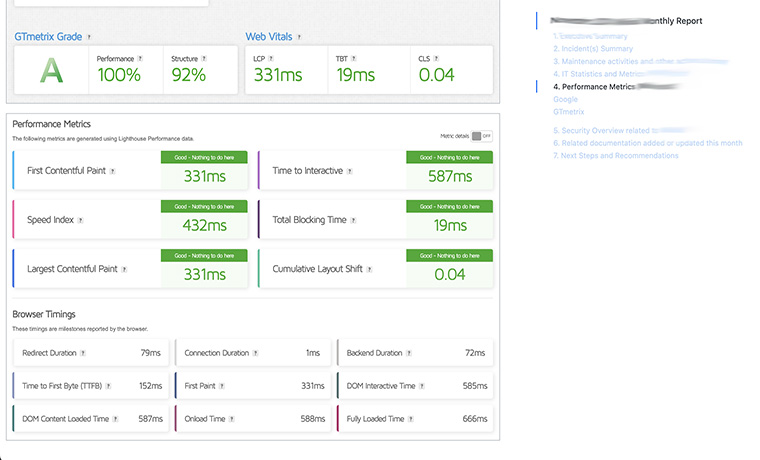
Task: Click the Total Blocking Time 19ms card
Action: click(x=375, y=220)
